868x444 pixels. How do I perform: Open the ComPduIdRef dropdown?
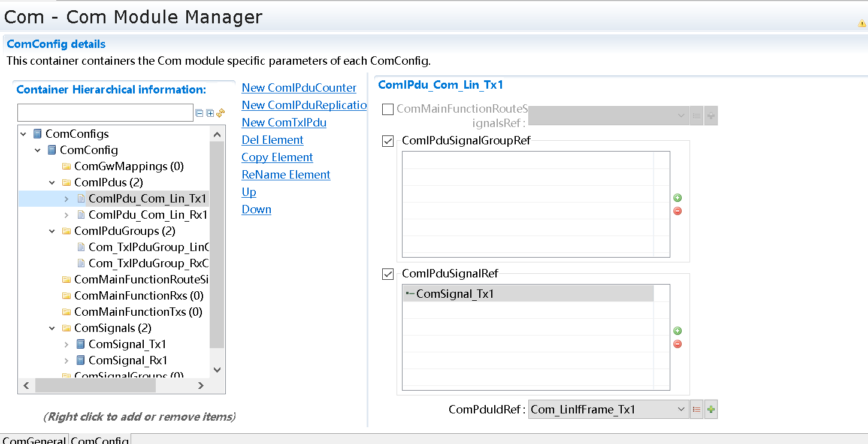(x=681, y=410)
